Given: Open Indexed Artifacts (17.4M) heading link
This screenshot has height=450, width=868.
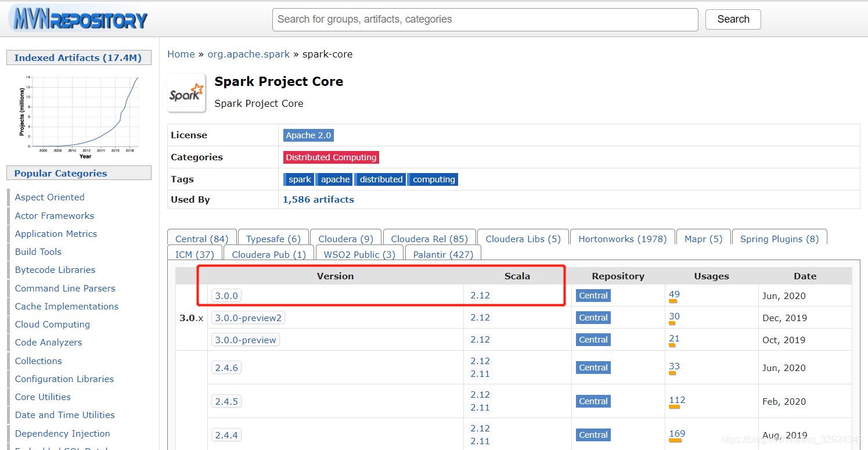Looking at the screenshot, I should (x=78, y=57).
